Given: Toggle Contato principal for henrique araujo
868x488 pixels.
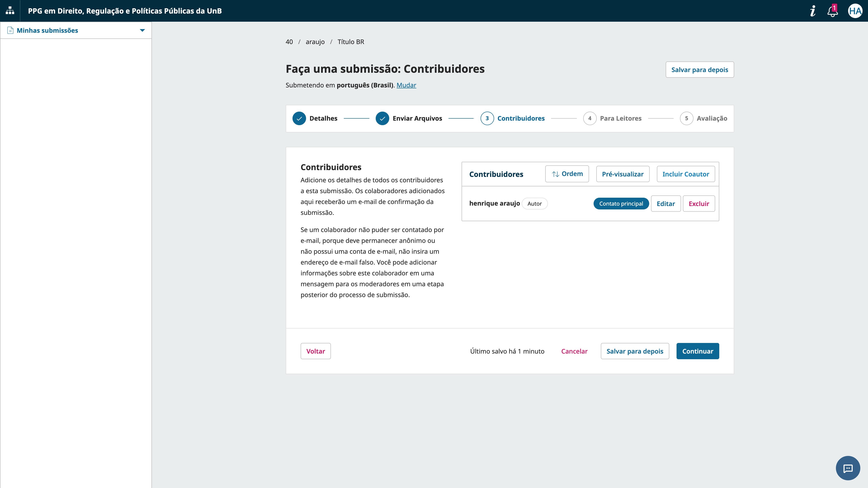Looking at the screenshot, I should [x=621, y=203].
